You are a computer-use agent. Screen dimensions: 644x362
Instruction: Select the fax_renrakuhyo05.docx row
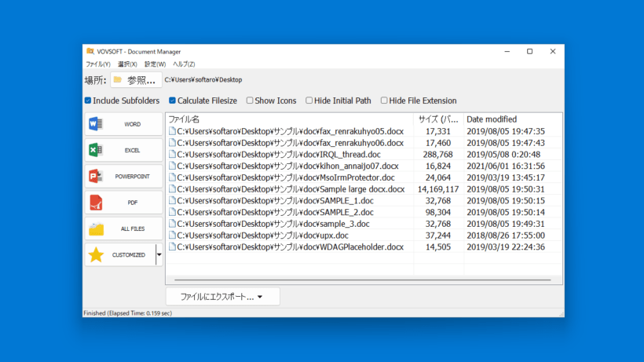coord(364,131)
